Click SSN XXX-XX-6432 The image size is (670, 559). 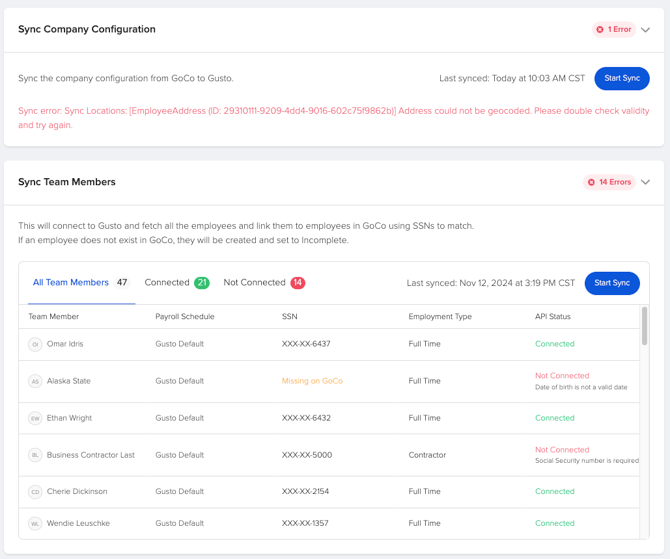click(x=306, y=418)
